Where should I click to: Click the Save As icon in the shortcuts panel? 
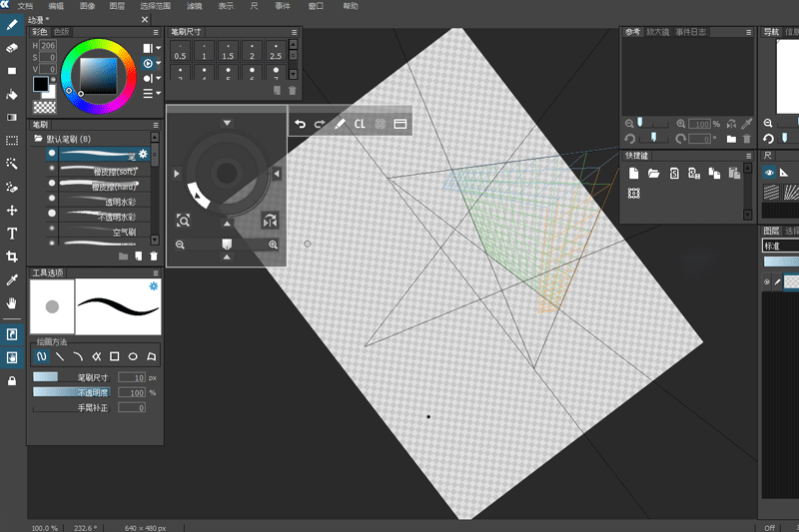click(x=694, y=174)
